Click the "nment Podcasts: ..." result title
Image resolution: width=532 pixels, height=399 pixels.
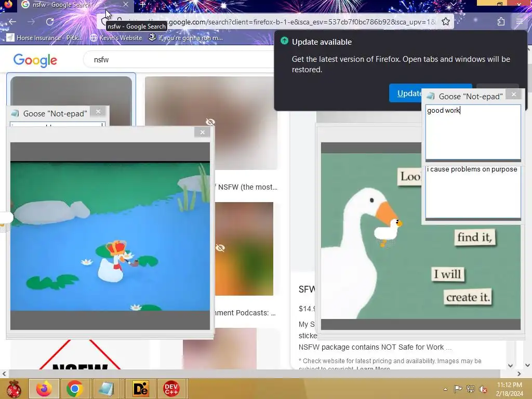point(245,313)
